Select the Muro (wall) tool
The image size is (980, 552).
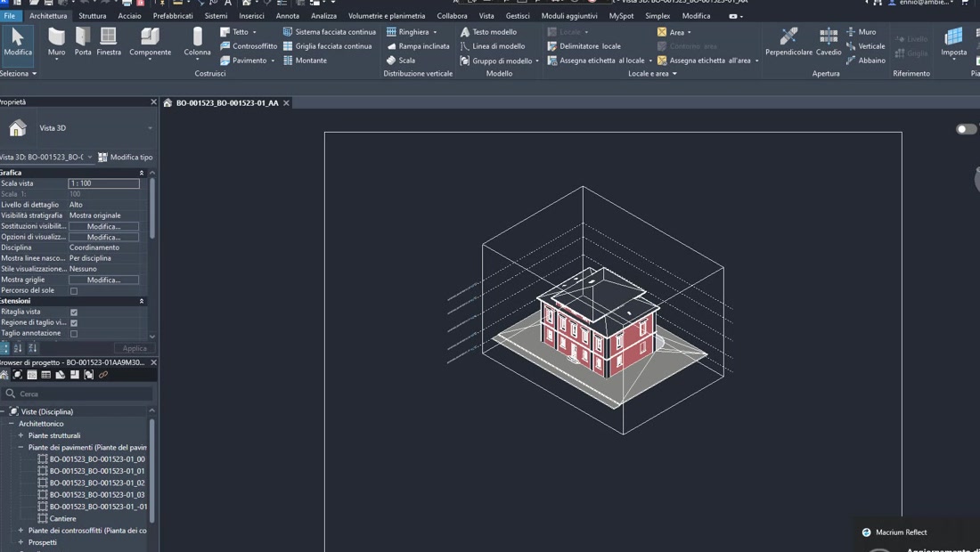[55, 42]
